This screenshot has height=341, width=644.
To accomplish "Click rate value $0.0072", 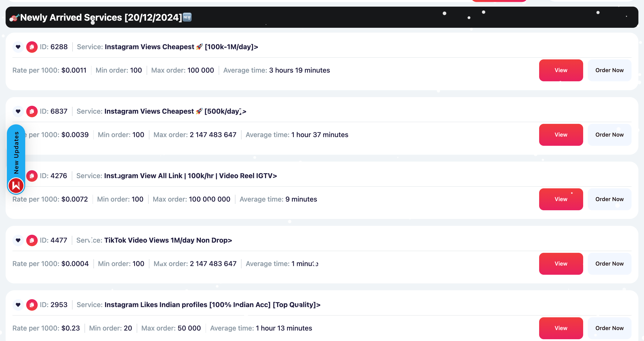I will coord(75,199).
